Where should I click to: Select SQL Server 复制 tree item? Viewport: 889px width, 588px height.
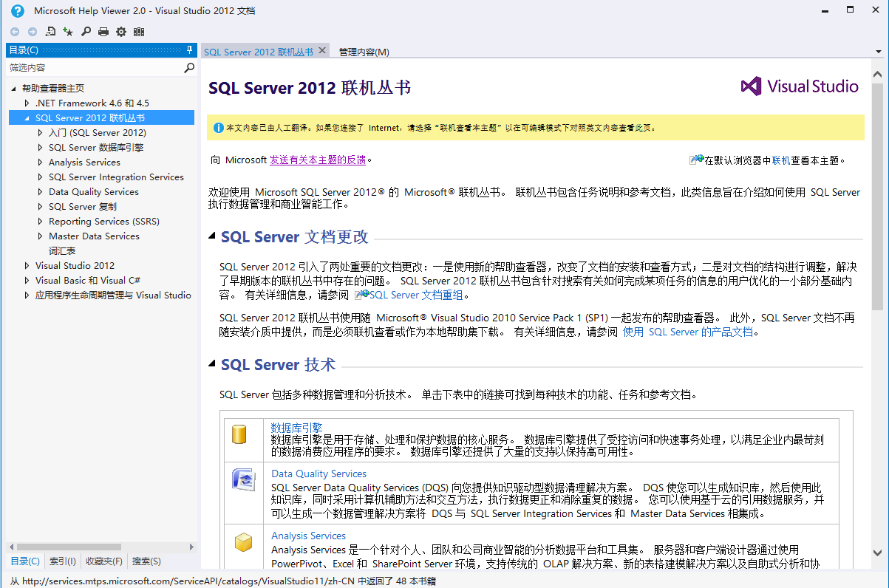pos(83,207)
